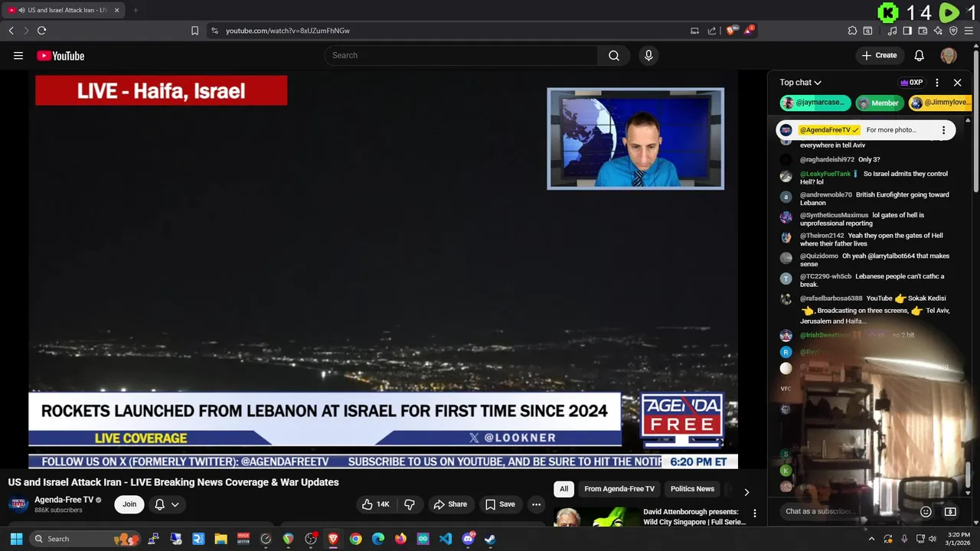Focus the YouTube search field
Image resolution: width=980 pixels, height=551 pixels.
click(461, 55)
